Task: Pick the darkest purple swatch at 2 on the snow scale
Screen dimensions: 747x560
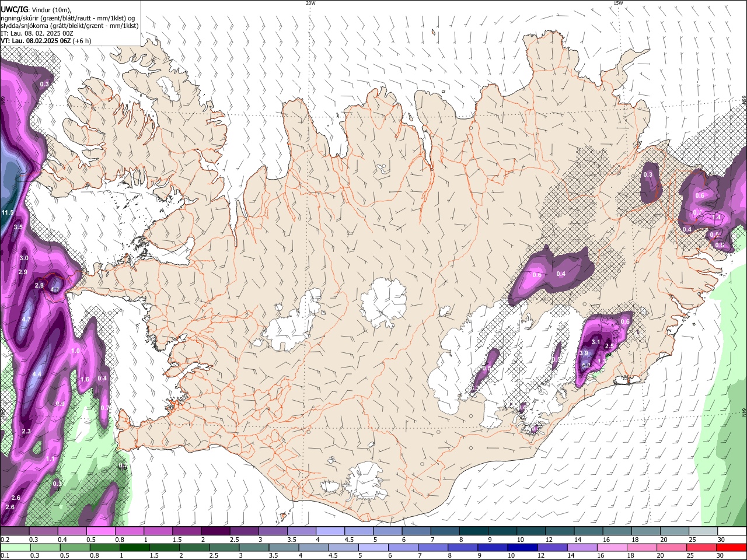Action: point(215,531)
